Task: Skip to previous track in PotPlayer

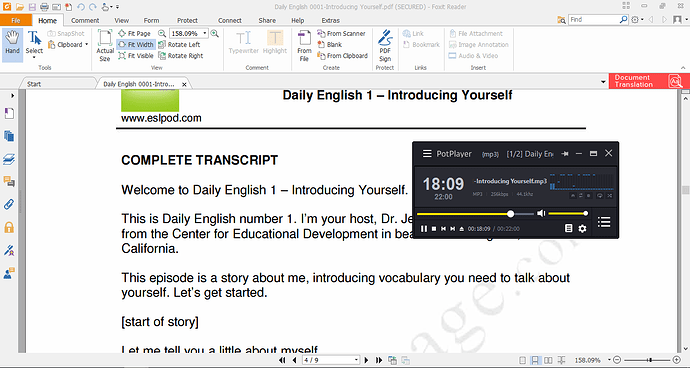Action: tap(444, 229)
